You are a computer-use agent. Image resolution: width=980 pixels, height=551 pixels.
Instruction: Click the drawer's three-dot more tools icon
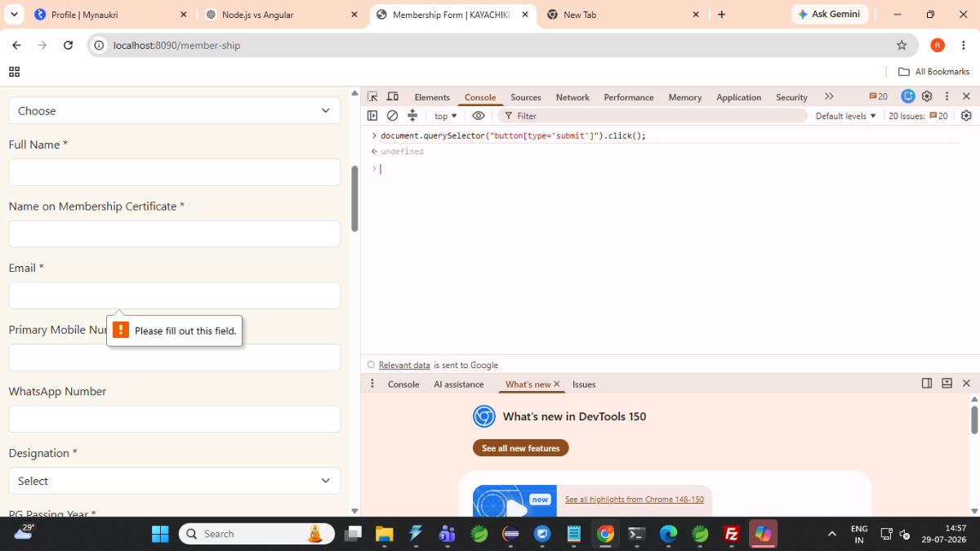(x=372, y=384)
